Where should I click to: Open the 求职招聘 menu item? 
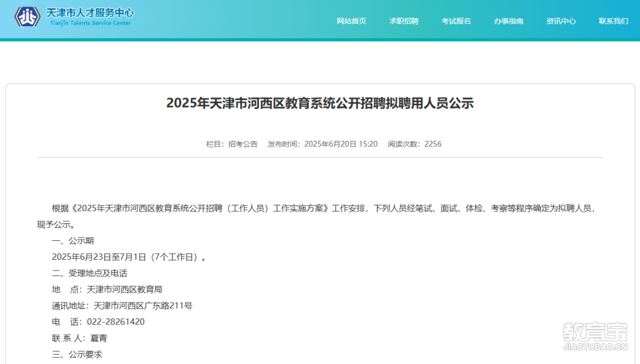404,21
